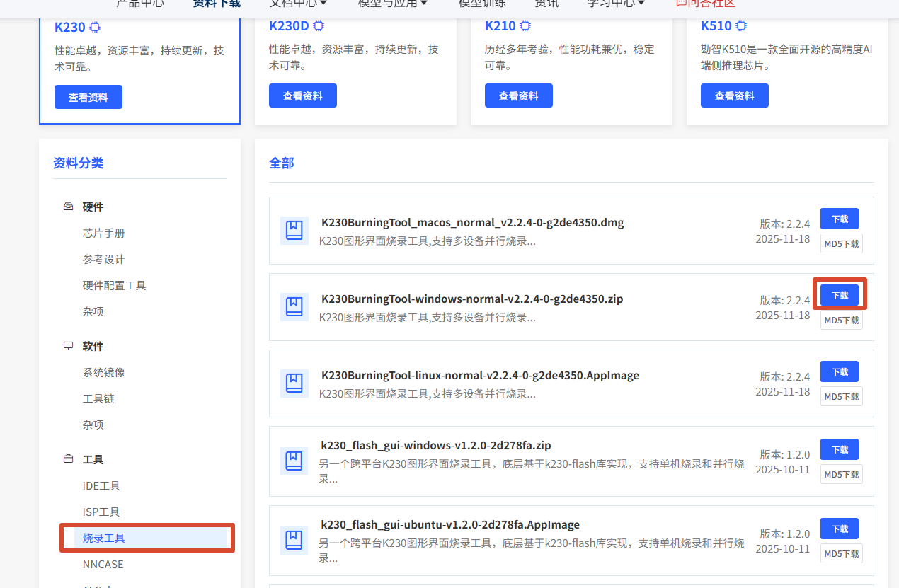The width and height of the screenshot is (899, 588).
Task: Open the 模型与应用 dropdown menu
Action: 393,3
